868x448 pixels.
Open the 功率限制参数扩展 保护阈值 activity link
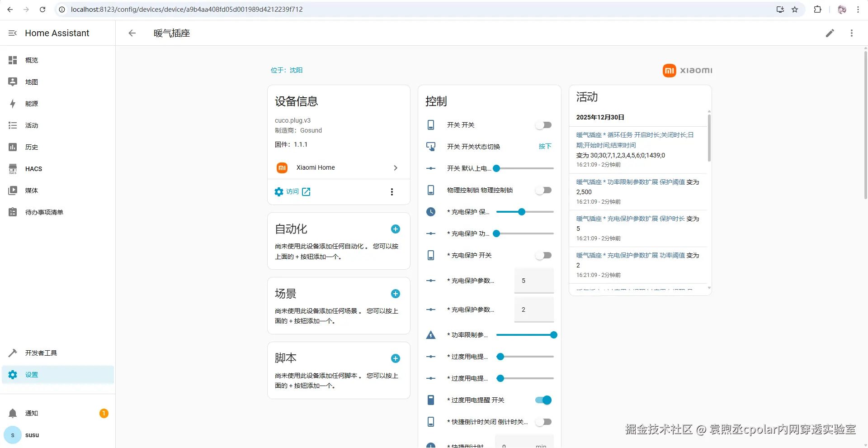tap(631, 182)
